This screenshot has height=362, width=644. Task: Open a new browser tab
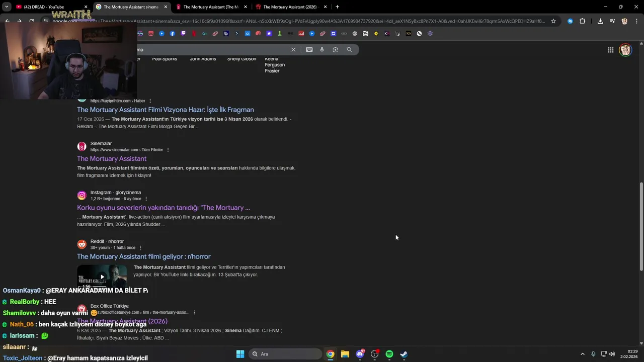point(337,7)
